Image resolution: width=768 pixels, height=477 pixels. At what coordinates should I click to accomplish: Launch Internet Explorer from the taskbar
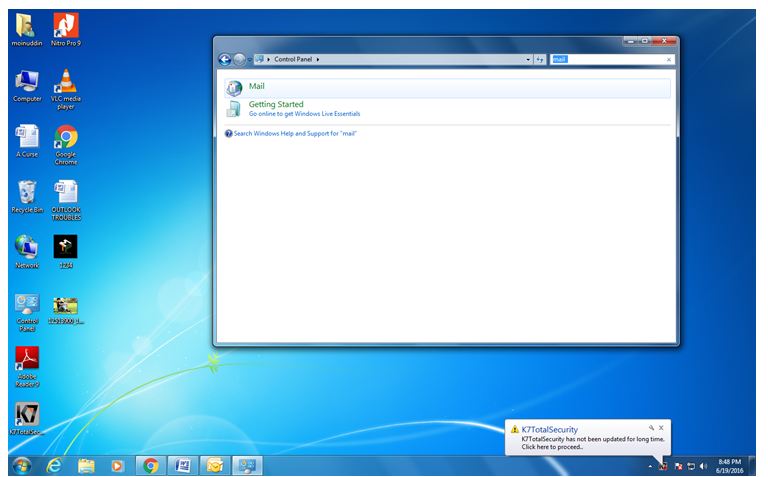[54, 465]
